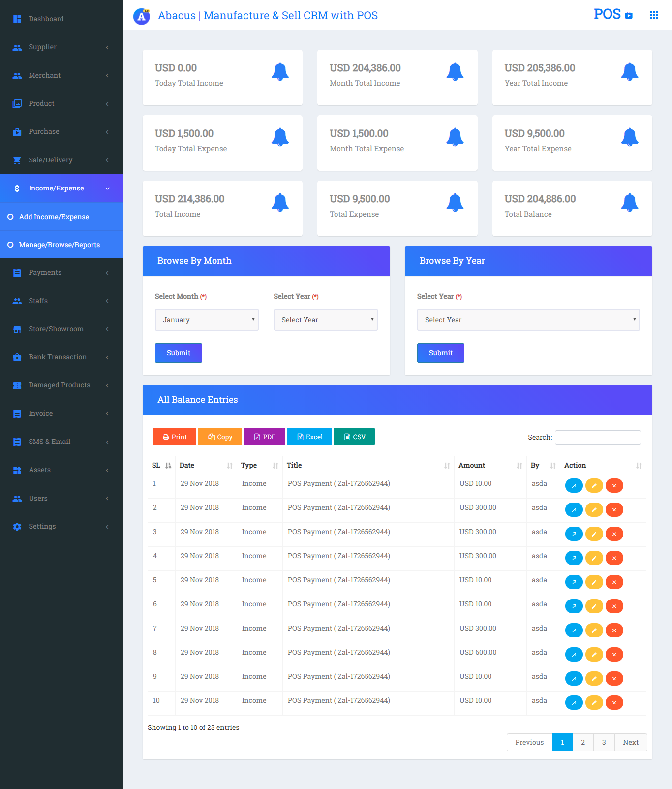Expand the Sale/Delivery sidebar menu
The width and height of the screenshot is (672, 789).
[x=61, y=160]
